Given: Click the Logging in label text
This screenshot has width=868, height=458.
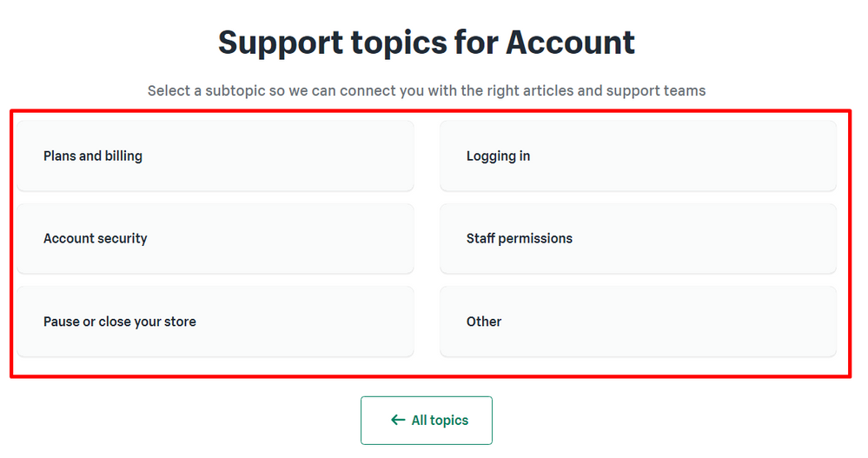Looking at the screenshot, I should [498, 156].
